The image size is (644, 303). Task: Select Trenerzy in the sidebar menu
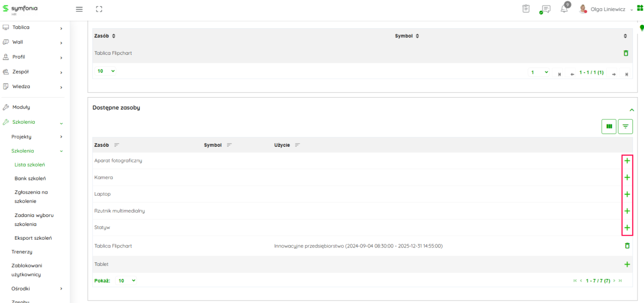(x=22, y=252)
